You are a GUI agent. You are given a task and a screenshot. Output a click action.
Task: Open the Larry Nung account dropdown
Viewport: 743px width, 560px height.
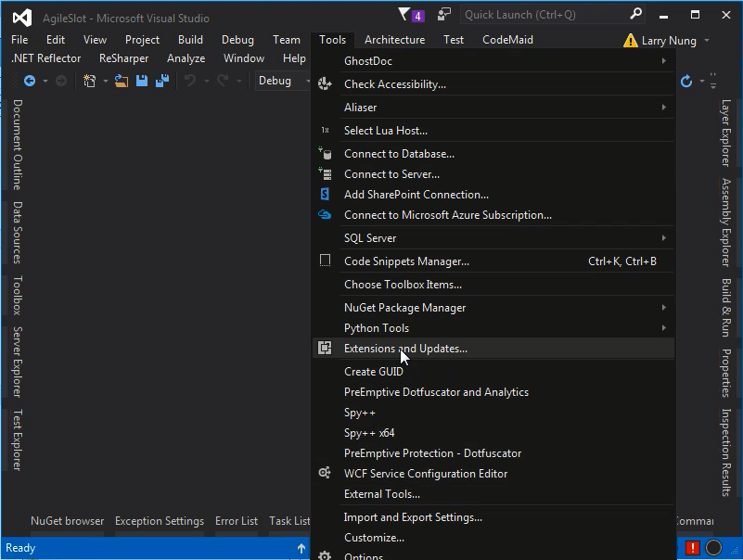(707, 41)
